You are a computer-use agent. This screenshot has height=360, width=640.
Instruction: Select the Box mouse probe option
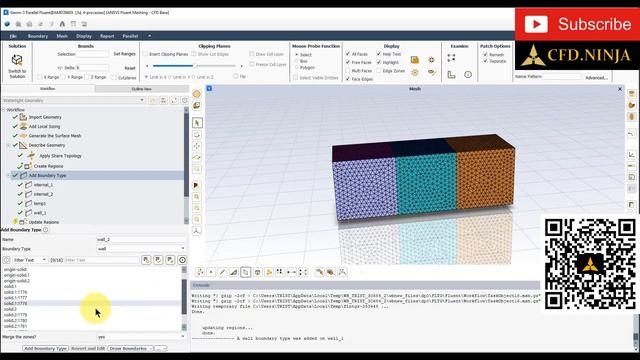(x=297, y=61)
